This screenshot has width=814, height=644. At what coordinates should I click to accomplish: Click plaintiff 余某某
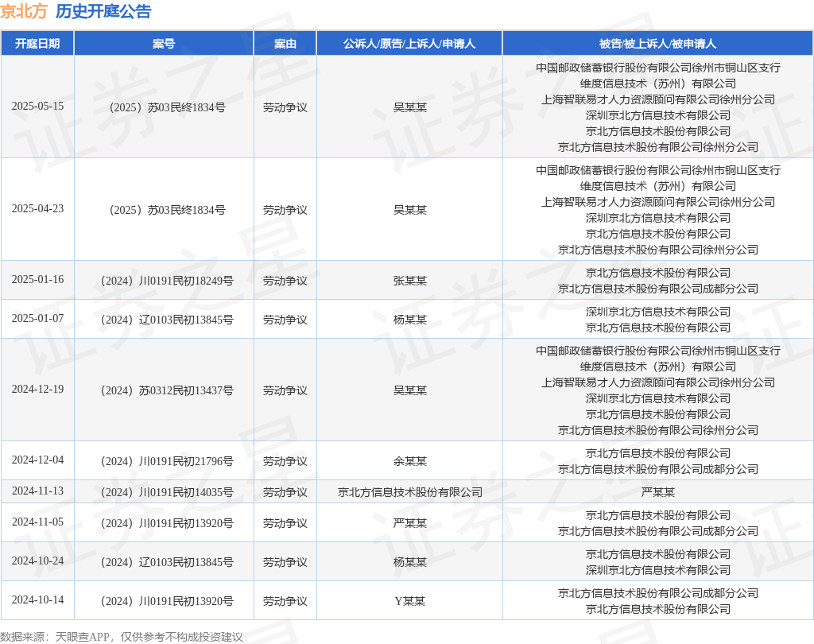(409, 461)
